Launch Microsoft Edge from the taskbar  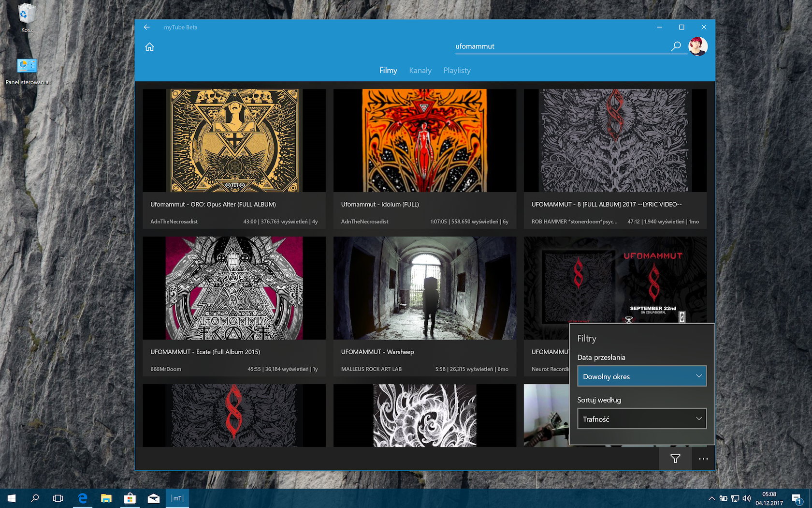coord(83,498)
